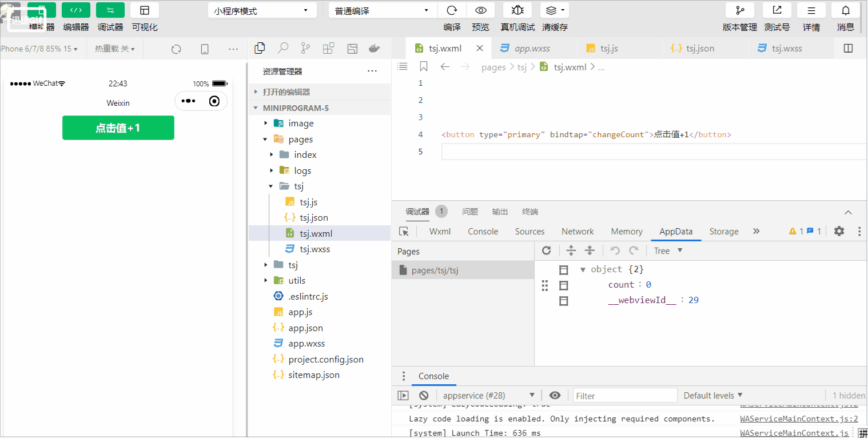Toggle the editor panel button

coord(76,10)
